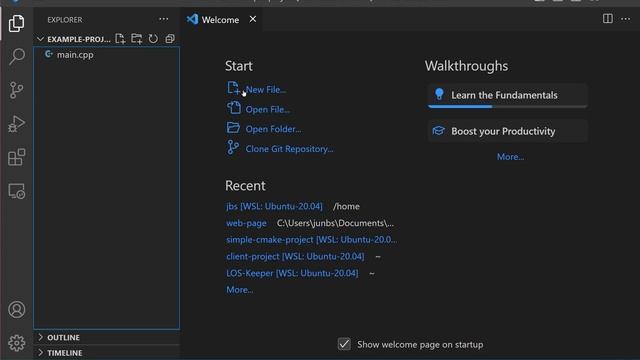Click the Open Folder... link
640x360 pixels.
[x=273, y=129]
